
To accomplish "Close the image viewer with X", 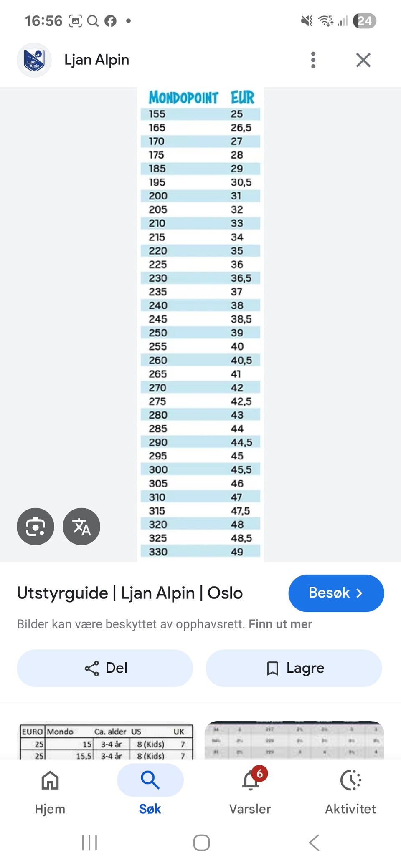I will [363, 60].
